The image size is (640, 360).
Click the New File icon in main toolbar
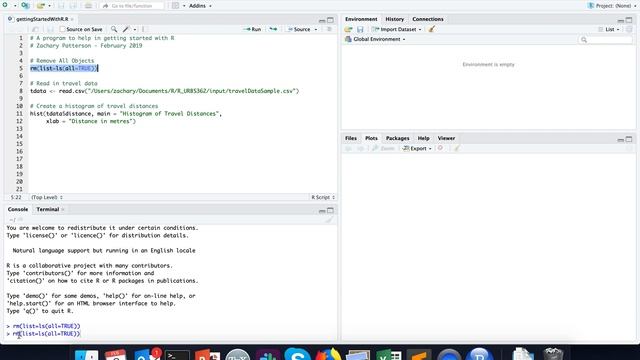(5, 6)
